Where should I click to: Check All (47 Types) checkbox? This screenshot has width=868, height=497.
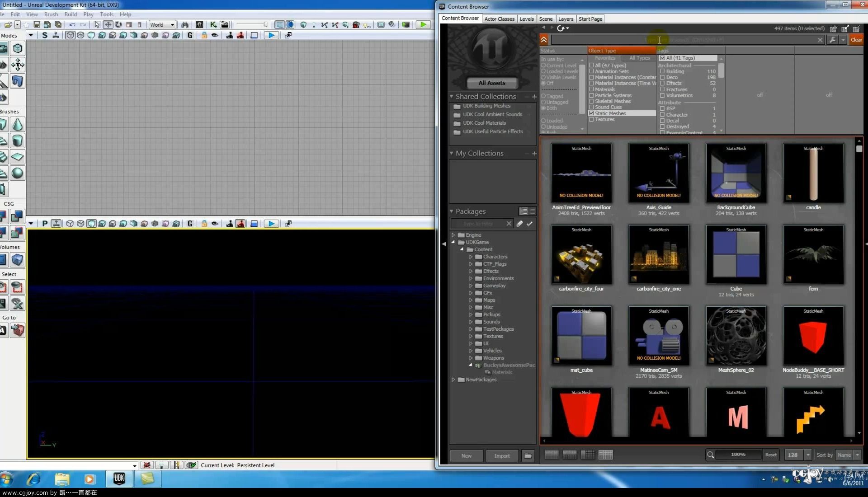[x=591, y=66]
